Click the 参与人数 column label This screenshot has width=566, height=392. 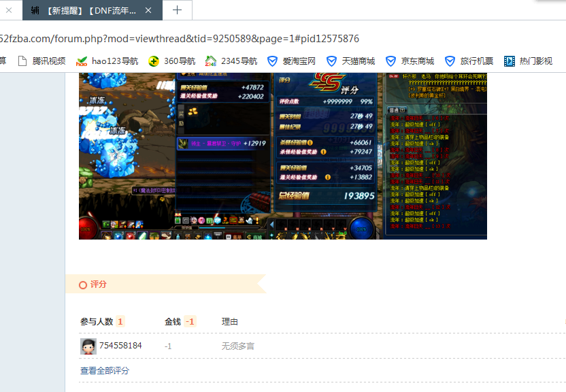click(97, 322)
